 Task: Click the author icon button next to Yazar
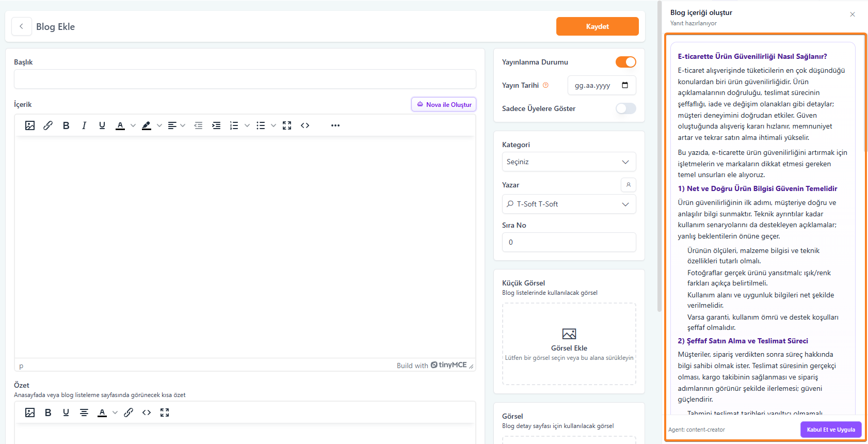click(x=629, y=185)
